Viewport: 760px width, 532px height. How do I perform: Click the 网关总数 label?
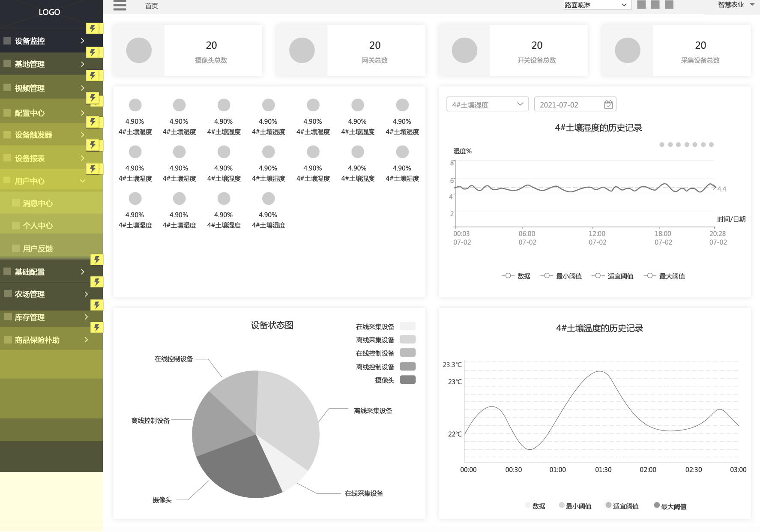(375, 60)
